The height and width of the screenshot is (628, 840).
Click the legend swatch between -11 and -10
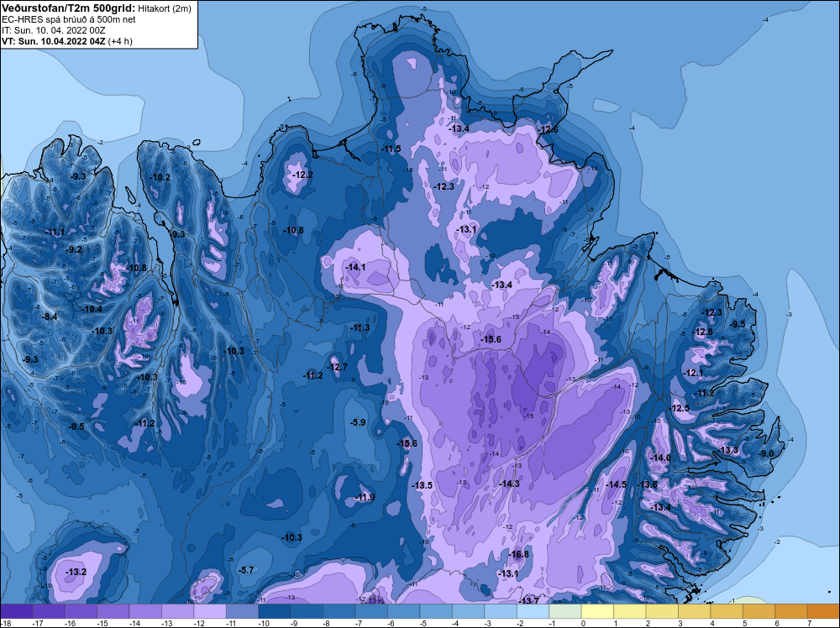pos(242,611)
